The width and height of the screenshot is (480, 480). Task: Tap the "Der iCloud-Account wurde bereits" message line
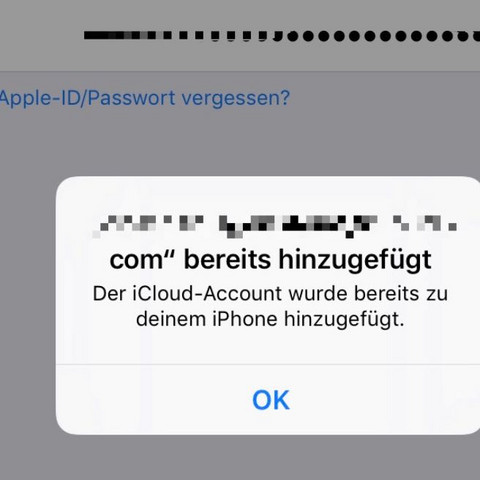(270, 294)
